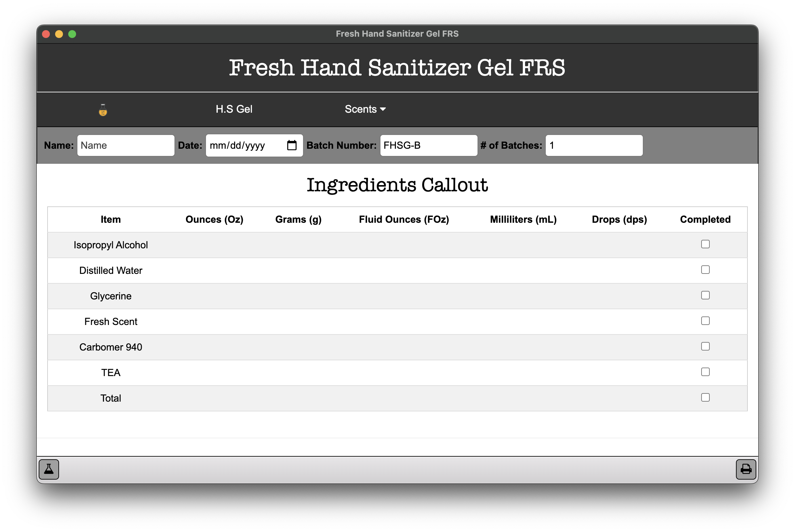
Task: Check the Isopropyl Alcohol completed box
Action: [x=705, y=244]
